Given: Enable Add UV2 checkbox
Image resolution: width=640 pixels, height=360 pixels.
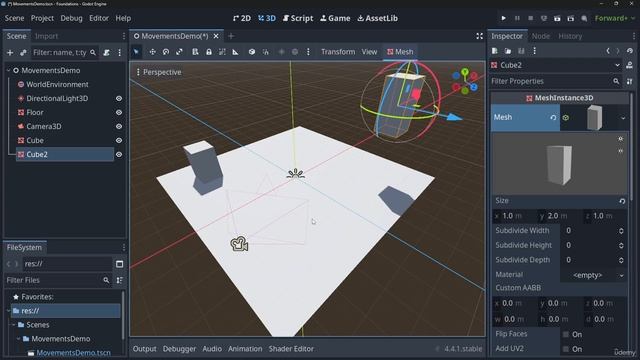Looking at the screenshot, I should (x=566, y=349).
